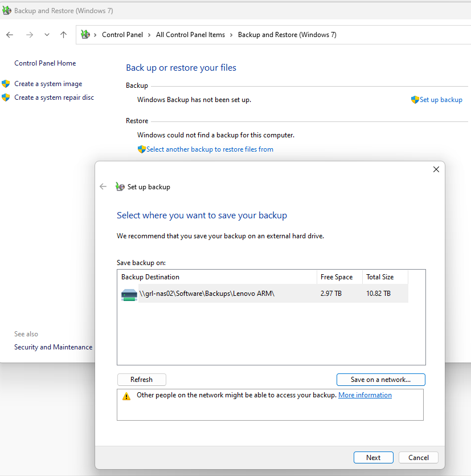Go back in the Set up backup wizard

103,186
